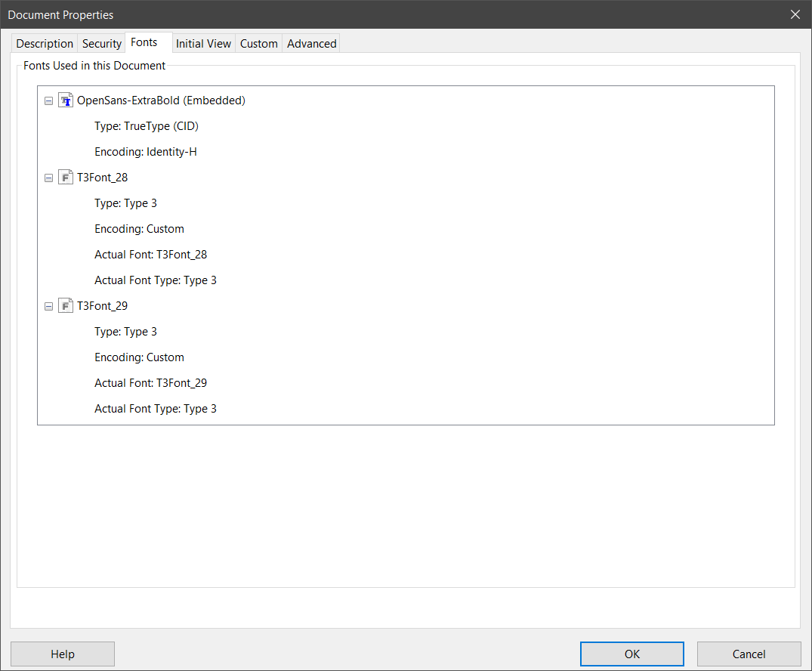Select the T3Font_28 font name
This screenshot has width=812, height=671.
[x=103, y=178]
